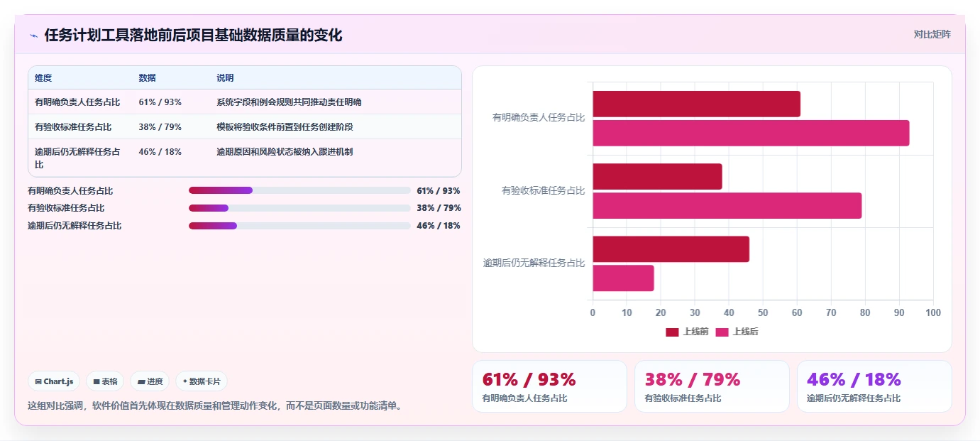Click the footer note starting 这组对比强调
The width and height of the screenshot is (980, 441).
(x=216, y=406)
